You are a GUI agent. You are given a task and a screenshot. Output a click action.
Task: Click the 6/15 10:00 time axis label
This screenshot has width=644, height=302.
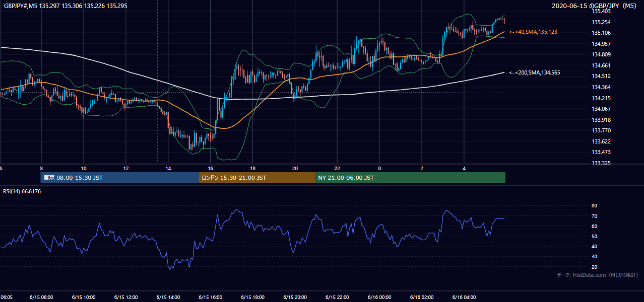point(84,297)
